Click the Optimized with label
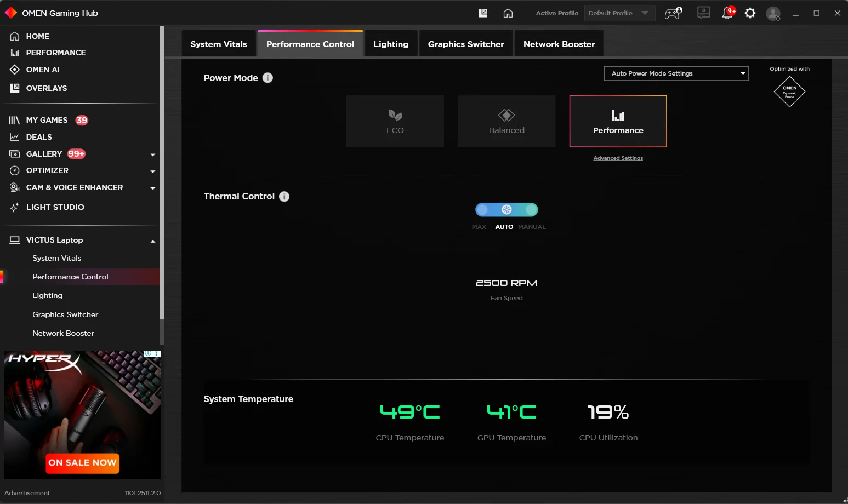The image size is (848, 504). click(789, 69)
